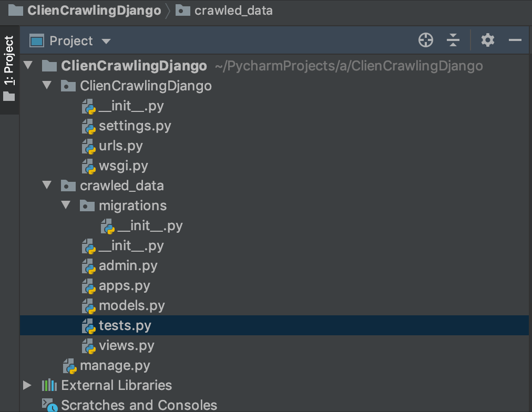
Task: Click the root project folder icon in tree
Action: coord(49,66)
